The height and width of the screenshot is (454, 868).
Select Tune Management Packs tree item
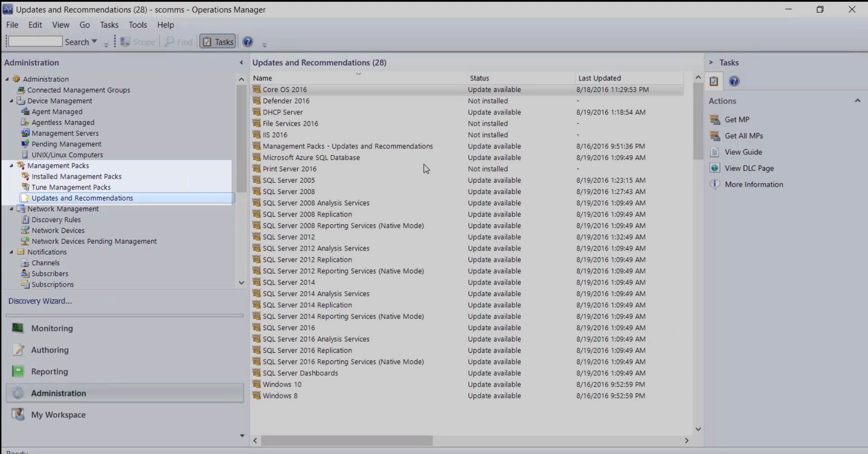point(71,187)
